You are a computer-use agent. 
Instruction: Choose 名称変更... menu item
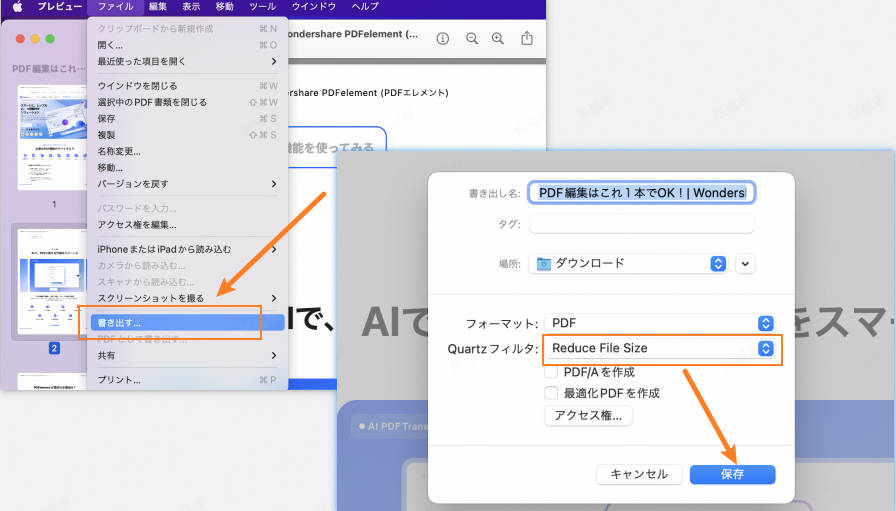[x=186, y=151]
